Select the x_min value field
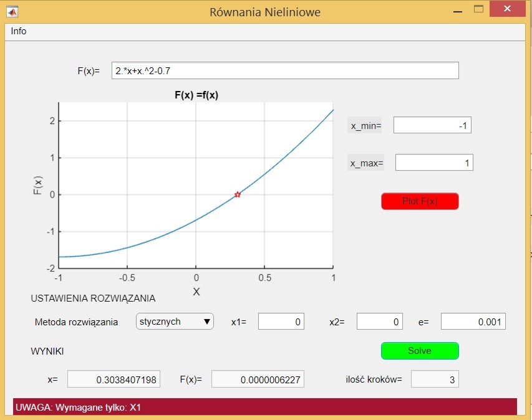Screen dimensions: 532x420 pyautogui.click(x=432, y=126)
